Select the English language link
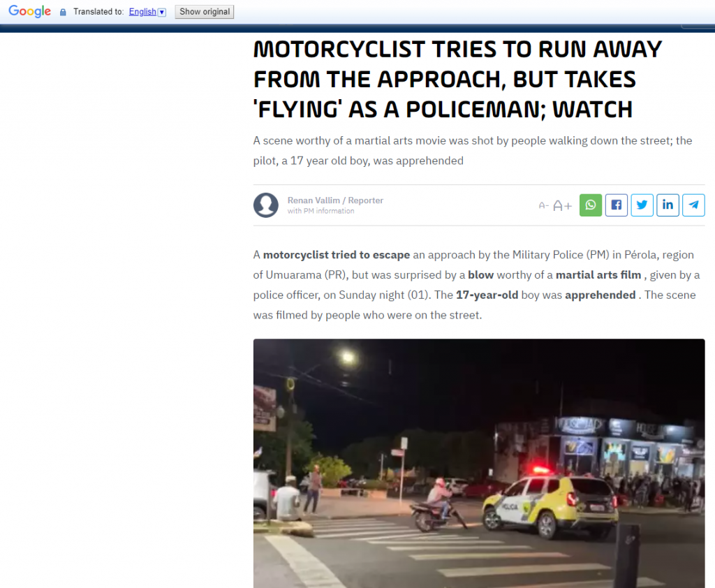The image size is (715, 588). pyautogui.click(x=142, y=12)
